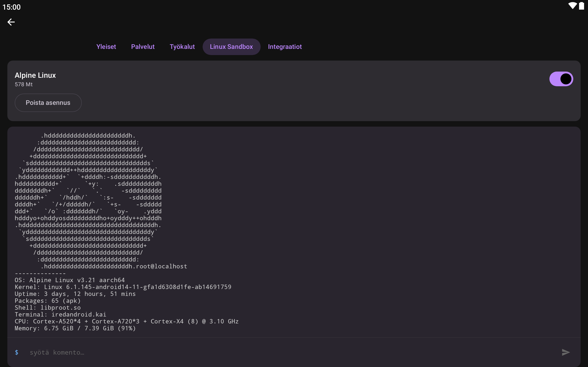Go back using the arrow icon
Screen dimensions: 588x367
click(11, 22)
